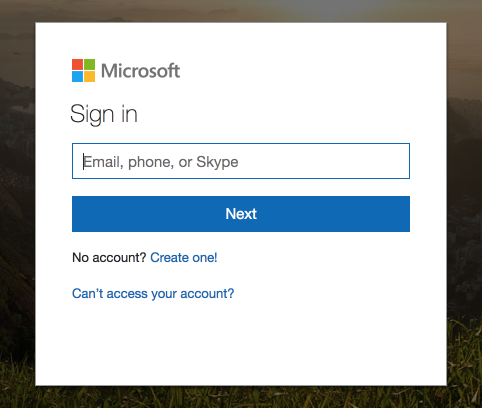This screenshot has height=408, width=482.
Task: Click the Microsoft four-square logo
Action: coord(83,70)
